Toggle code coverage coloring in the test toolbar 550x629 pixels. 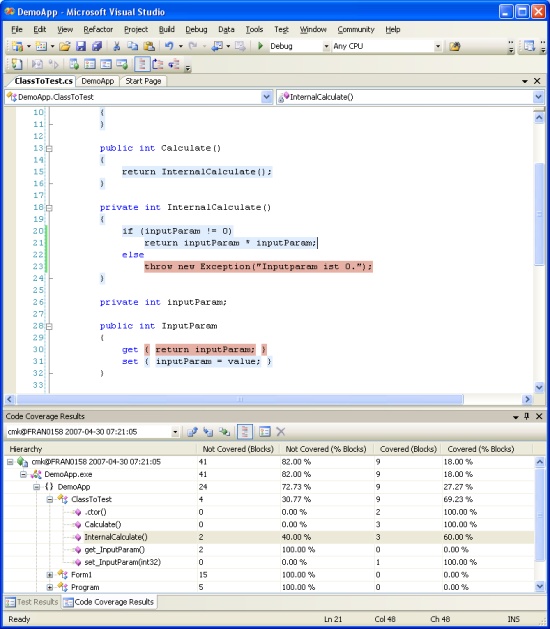142,64
